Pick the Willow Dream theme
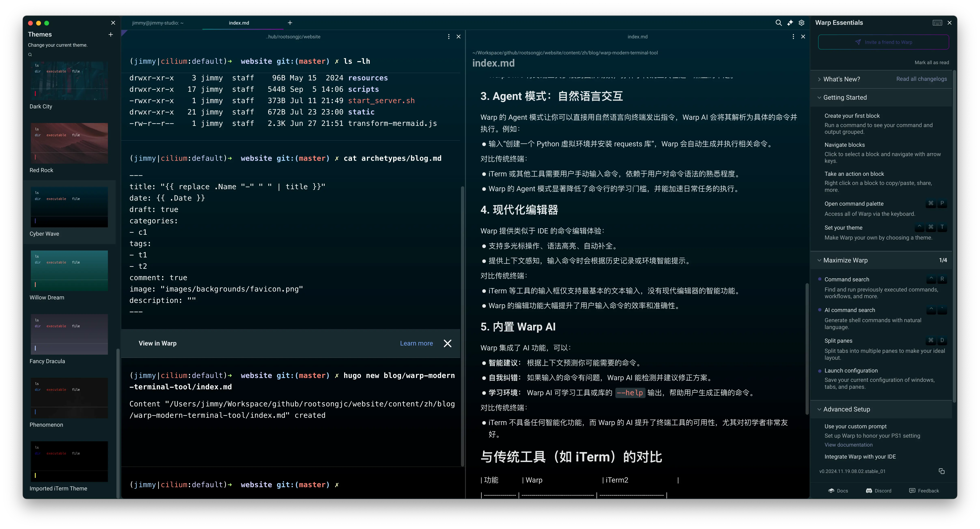980x529 pixels. pyautogui.click(x=69, y=270)
